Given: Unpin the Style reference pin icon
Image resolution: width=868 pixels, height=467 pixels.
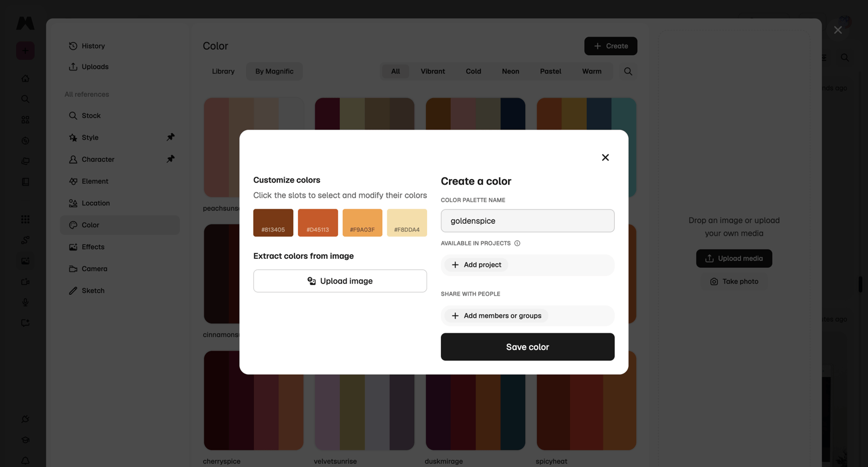Looking at the screenshot, I should (x=170, y=137).
